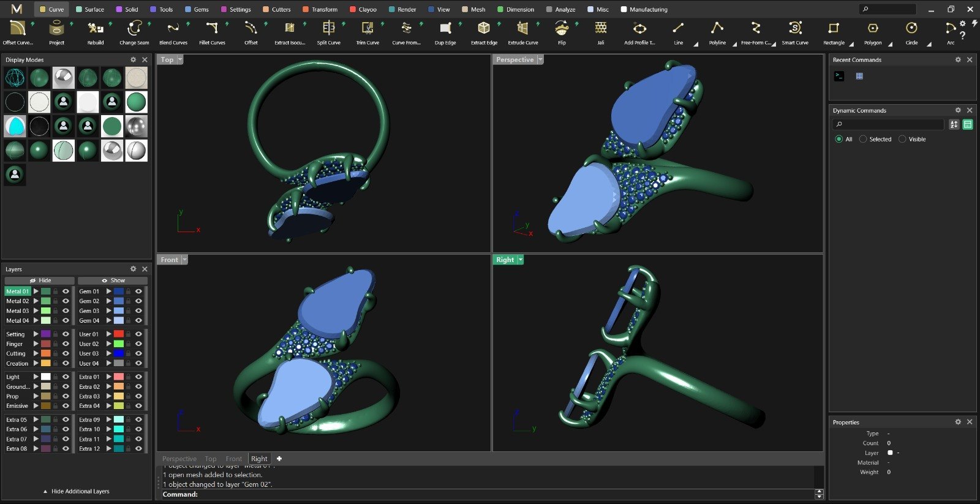
Task: Click the Hide layers button
Action: click(40, 280)
